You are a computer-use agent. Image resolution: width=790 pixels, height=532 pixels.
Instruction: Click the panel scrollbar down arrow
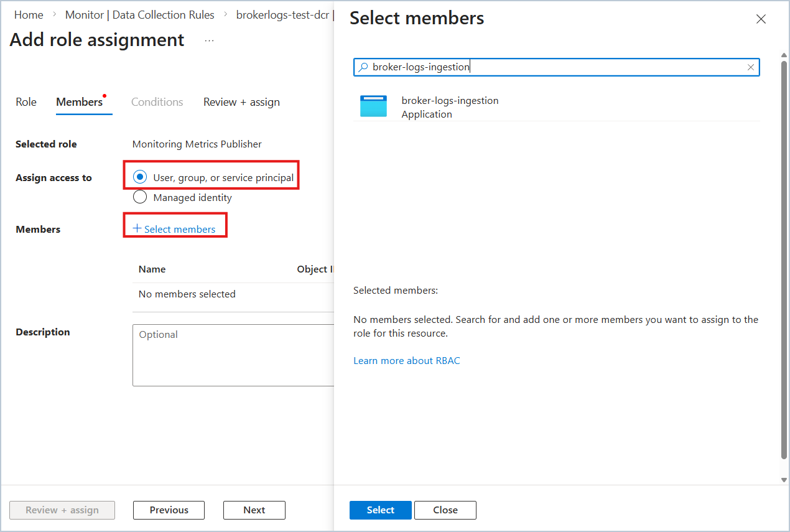784,480
